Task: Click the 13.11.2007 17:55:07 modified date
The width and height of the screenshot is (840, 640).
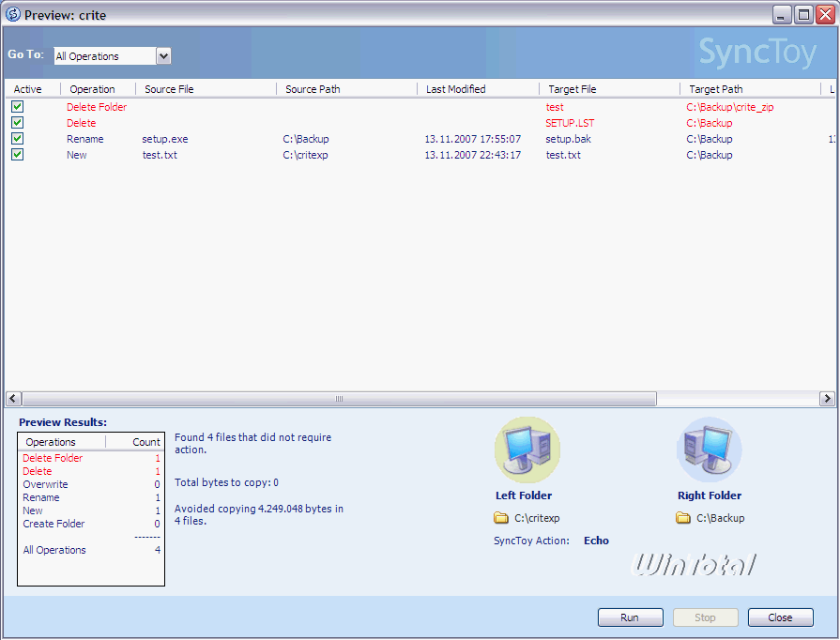Action: [x=472, y=139]
